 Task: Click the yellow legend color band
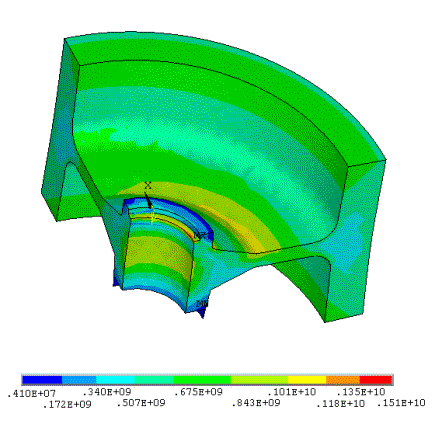tap(307, 380)
